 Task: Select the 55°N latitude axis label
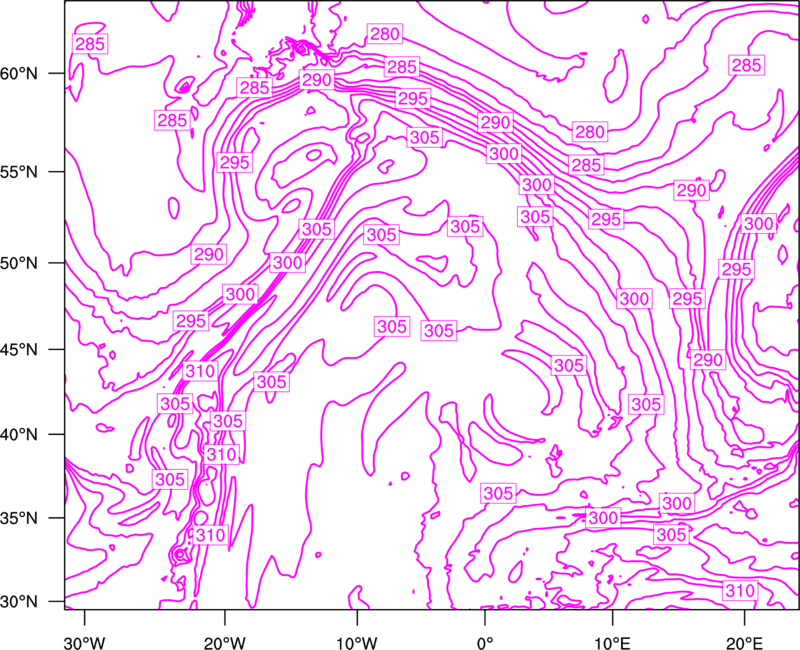[x=19, y=172]
